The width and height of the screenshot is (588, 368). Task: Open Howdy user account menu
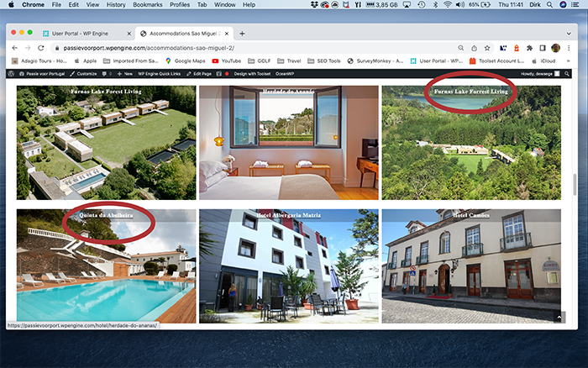point(540,74)
